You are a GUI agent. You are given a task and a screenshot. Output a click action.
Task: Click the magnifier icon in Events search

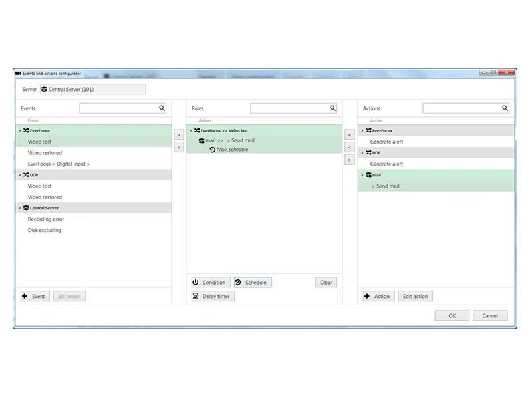(162, 108)
